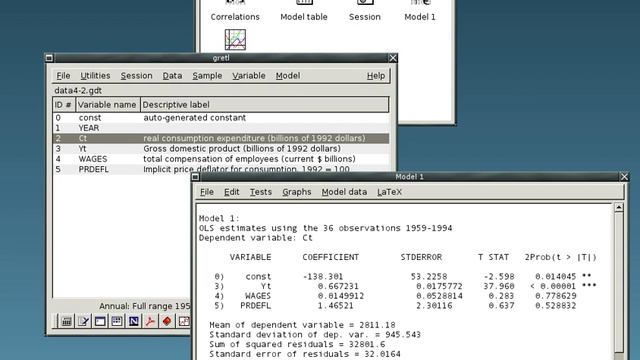
Task: Select the Yt Gross domestic product row
Action: tap(221, 149)
